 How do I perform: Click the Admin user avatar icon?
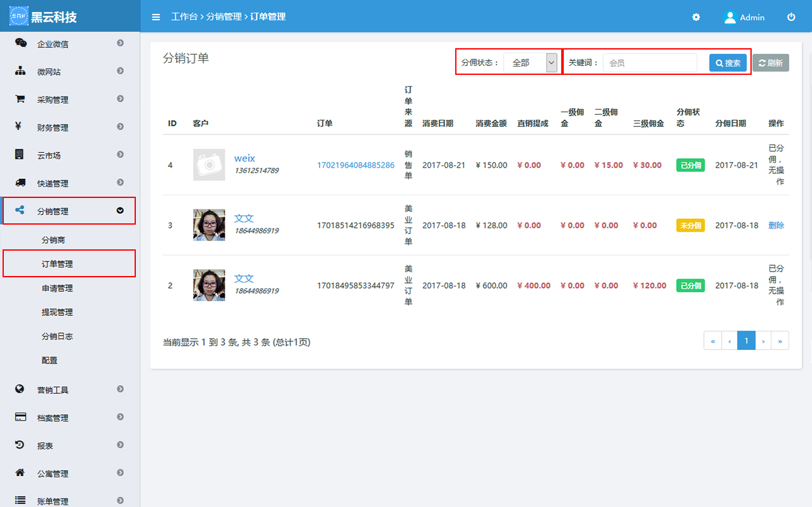click(x=730, y=17)
